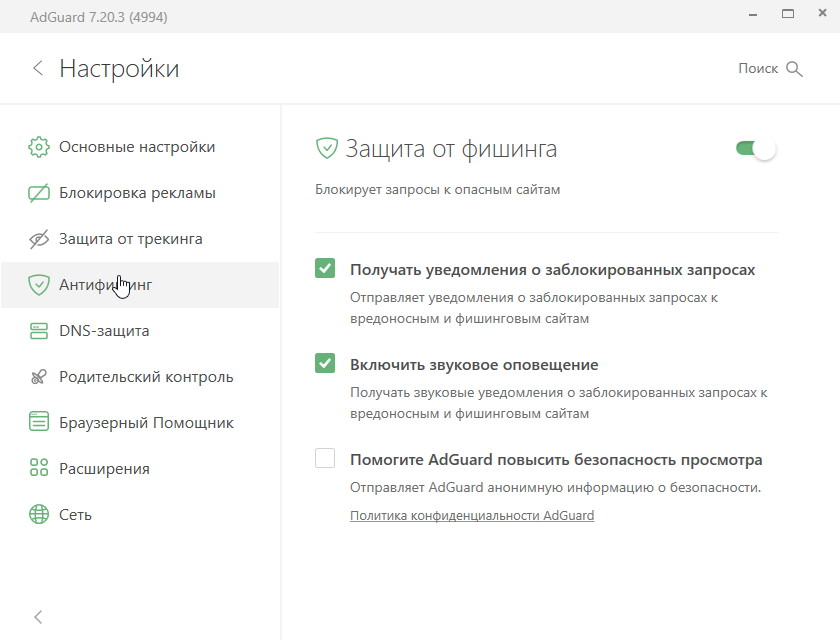The image size is (840, 640).
Task: Click the Защита от фишинга heading text
Action: coord(451,149)
